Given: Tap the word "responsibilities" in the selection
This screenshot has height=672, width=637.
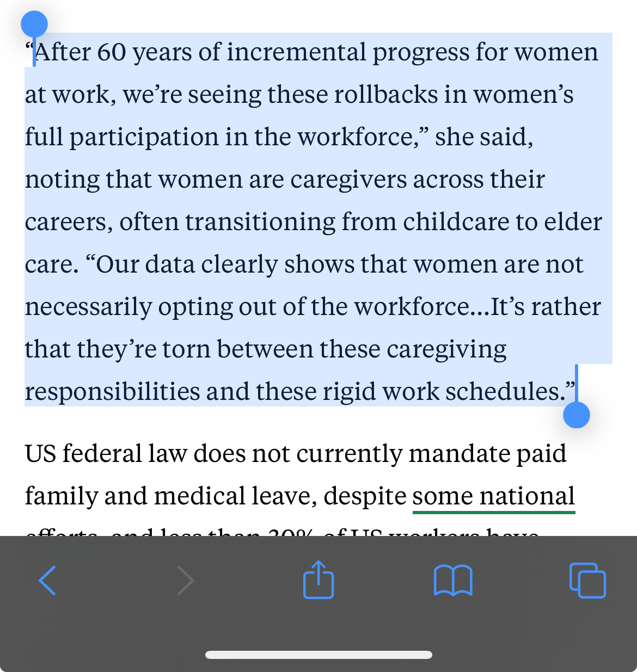Looking at the screenshot, I should click(112, 392).
